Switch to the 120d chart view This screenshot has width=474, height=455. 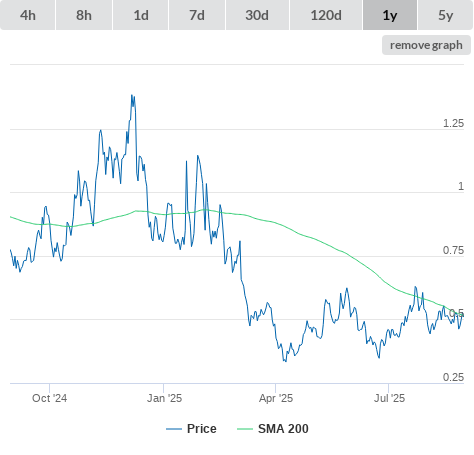(326, 15)
